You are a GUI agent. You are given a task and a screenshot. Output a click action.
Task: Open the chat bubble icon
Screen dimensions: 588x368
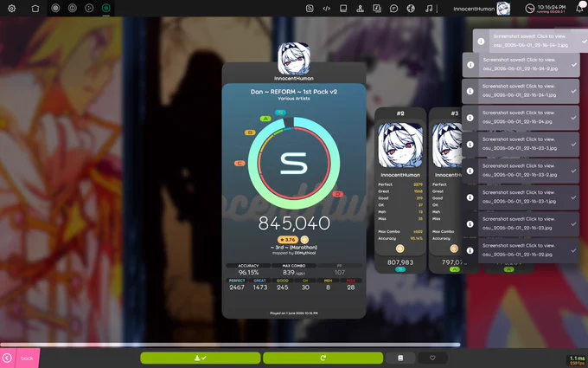393,9
